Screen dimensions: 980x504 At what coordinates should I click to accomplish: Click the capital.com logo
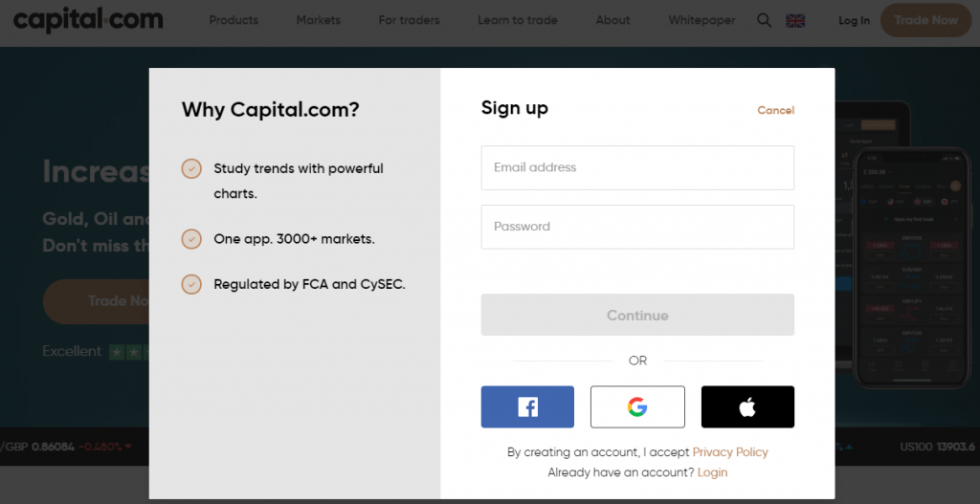tap(88, 20)
